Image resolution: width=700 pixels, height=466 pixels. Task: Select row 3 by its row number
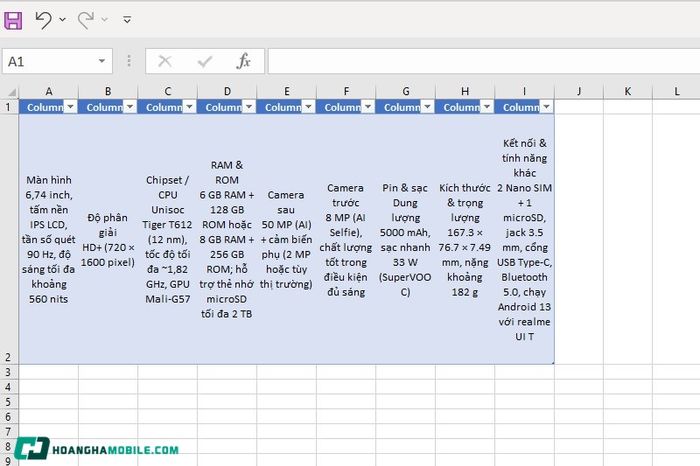(x=8, y=372)
